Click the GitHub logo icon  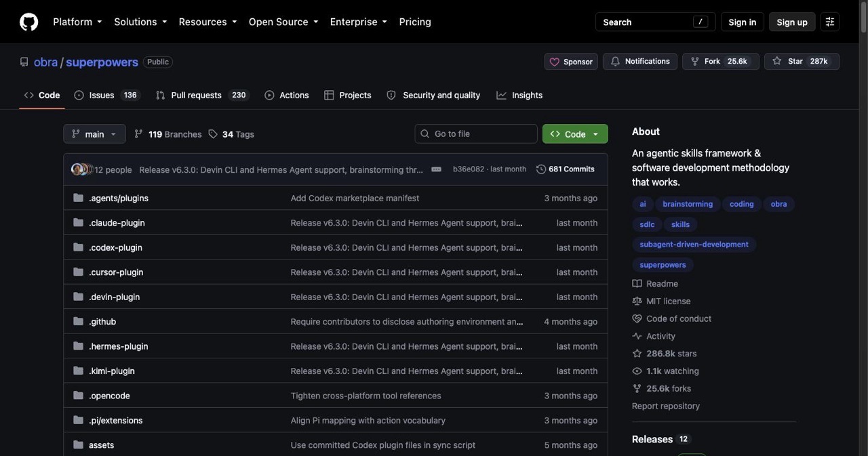[28, 22]
